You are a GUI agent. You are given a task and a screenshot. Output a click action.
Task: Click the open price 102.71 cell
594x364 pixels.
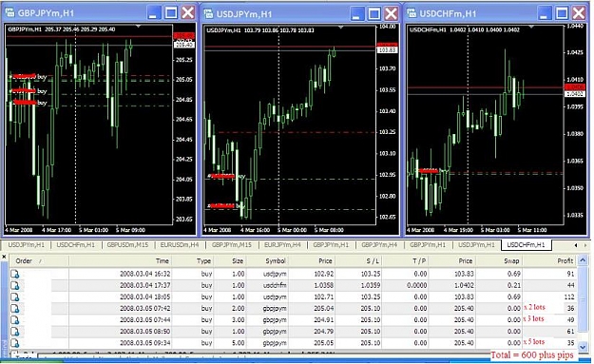tap(323, 297)
